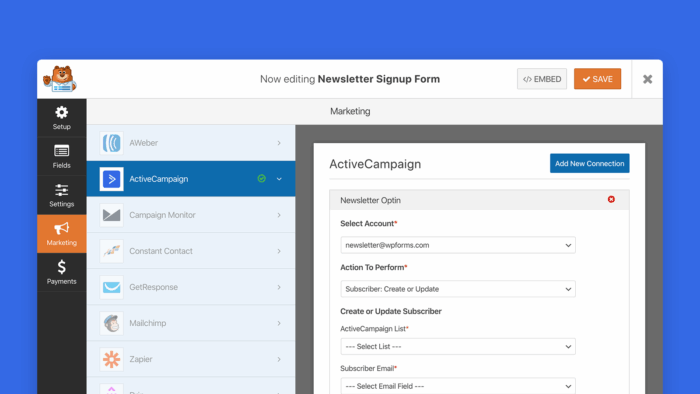Screen dimensions: 700x394
Task: Click the Embed button
Action: (x=542, y=79)
